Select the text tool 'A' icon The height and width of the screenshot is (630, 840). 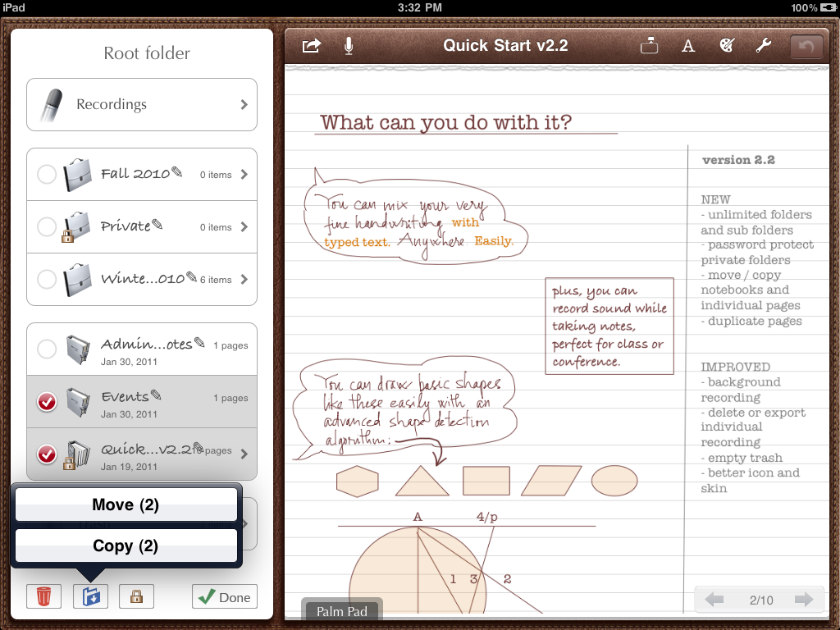pyautogui.click(x=688, y=46)
